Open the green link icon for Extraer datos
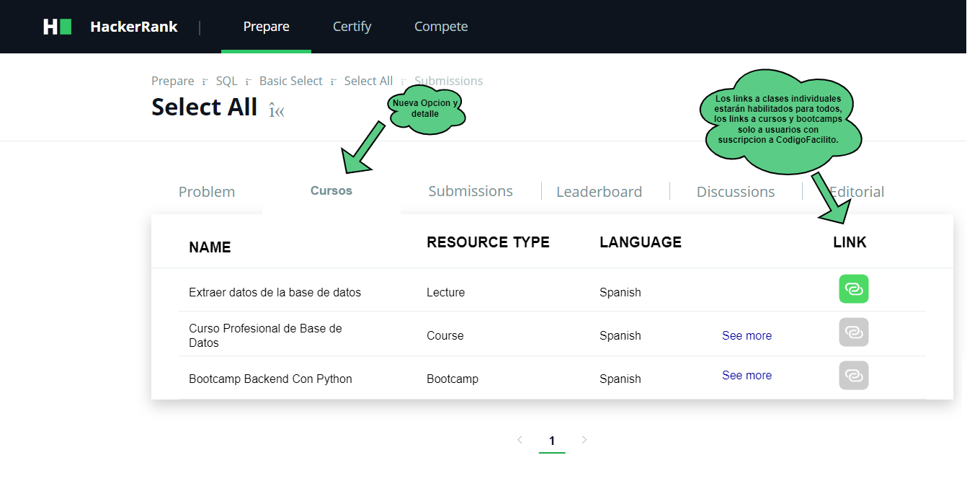Image resolution: width=980 pixels, height=494 pixels. coord(854,289)
